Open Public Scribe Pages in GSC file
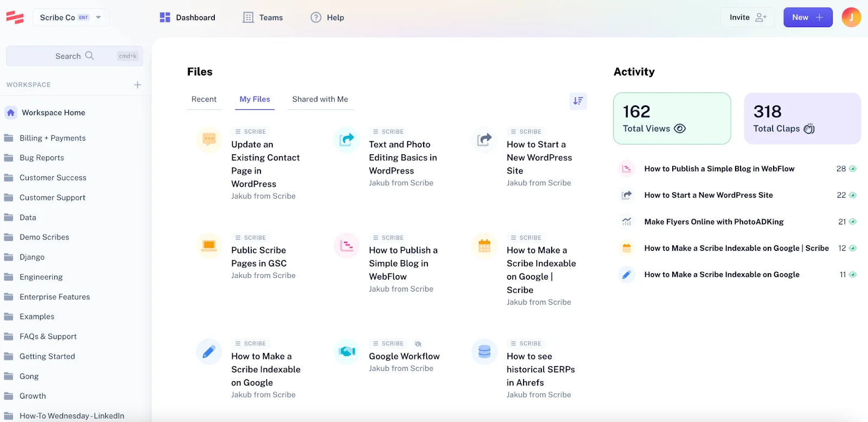 [259, 256]
